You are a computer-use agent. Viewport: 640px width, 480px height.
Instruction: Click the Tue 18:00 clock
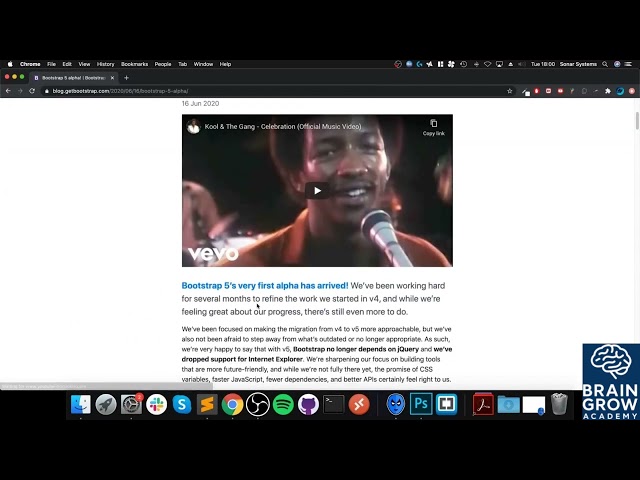pos(543,64)
